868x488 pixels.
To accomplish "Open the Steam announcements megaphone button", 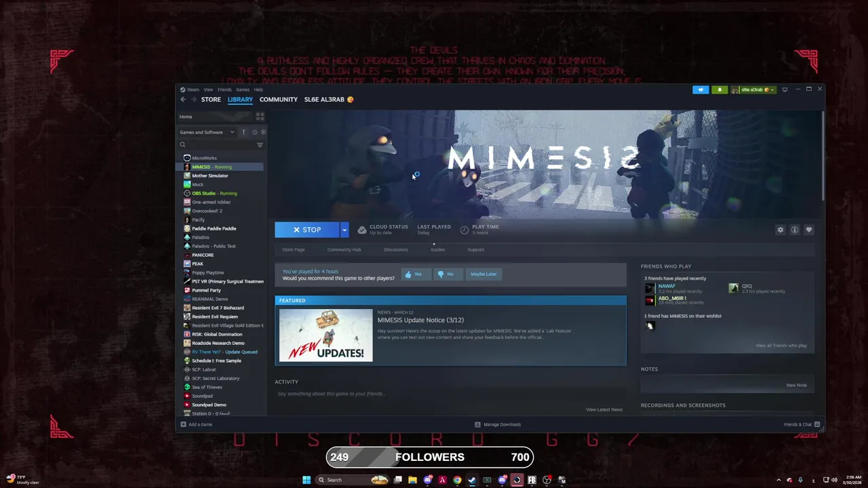I will [701, 89].
